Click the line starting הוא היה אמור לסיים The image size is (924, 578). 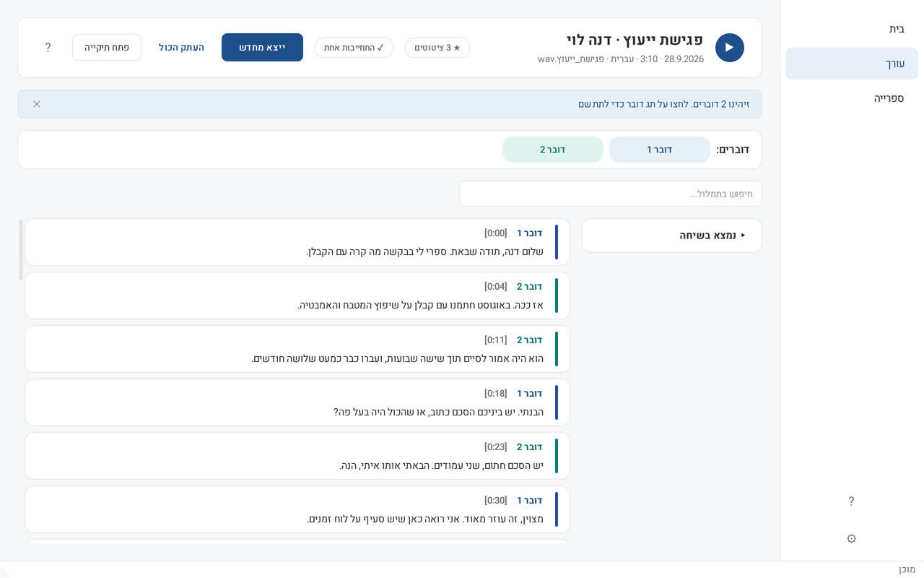point(398,359)
